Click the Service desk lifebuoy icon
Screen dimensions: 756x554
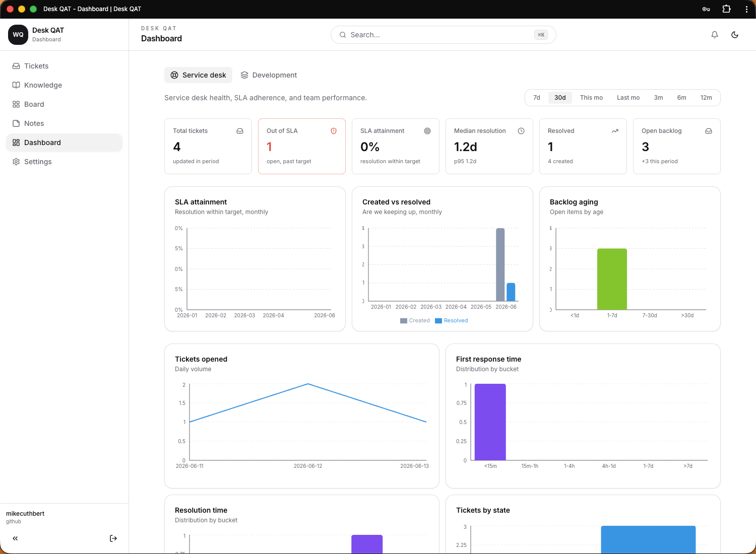click(x=174, y=75)
